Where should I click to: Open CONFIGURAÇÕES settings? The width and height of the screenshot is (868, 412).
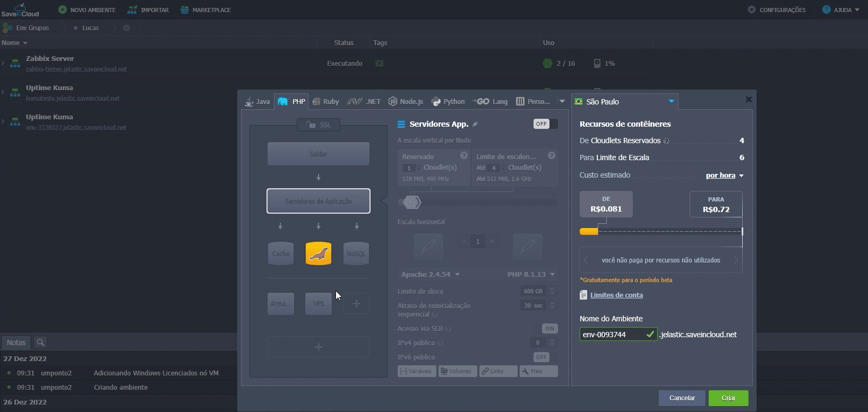click(x=776, y=10)
